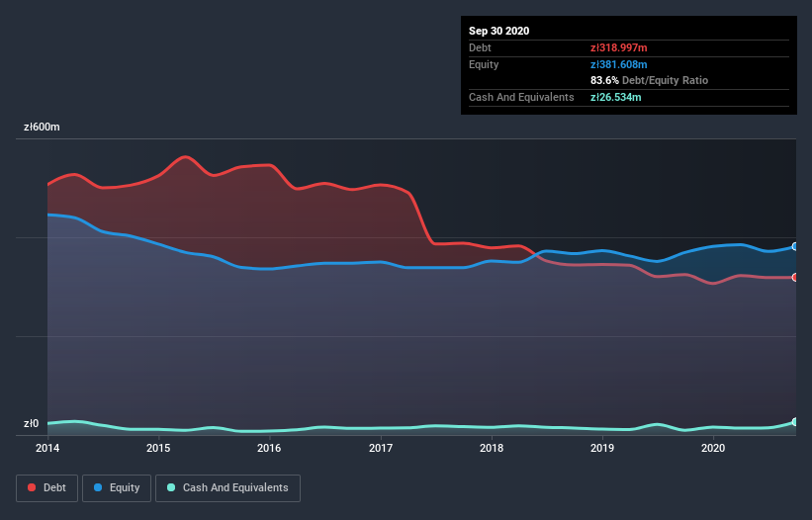Viewport: 812px width, 520px height.
Task: Click the 2014 x-axis label
Action: click(x=47, y=448)
